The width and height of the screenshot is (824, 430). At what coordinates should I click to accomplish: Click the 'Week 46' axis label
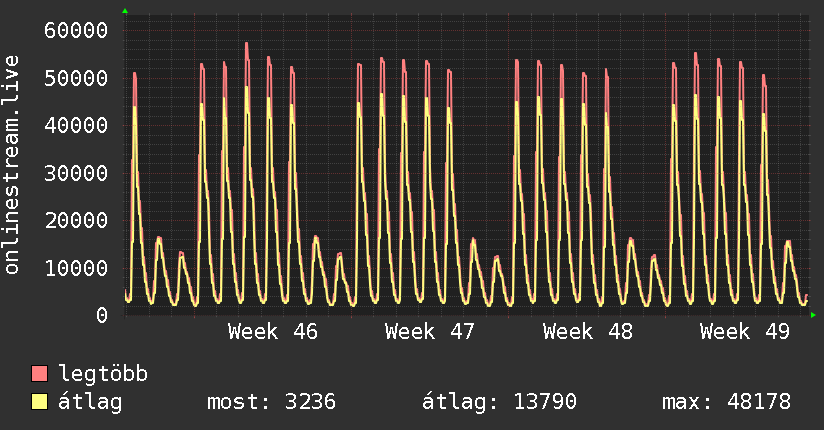[273, 332]
